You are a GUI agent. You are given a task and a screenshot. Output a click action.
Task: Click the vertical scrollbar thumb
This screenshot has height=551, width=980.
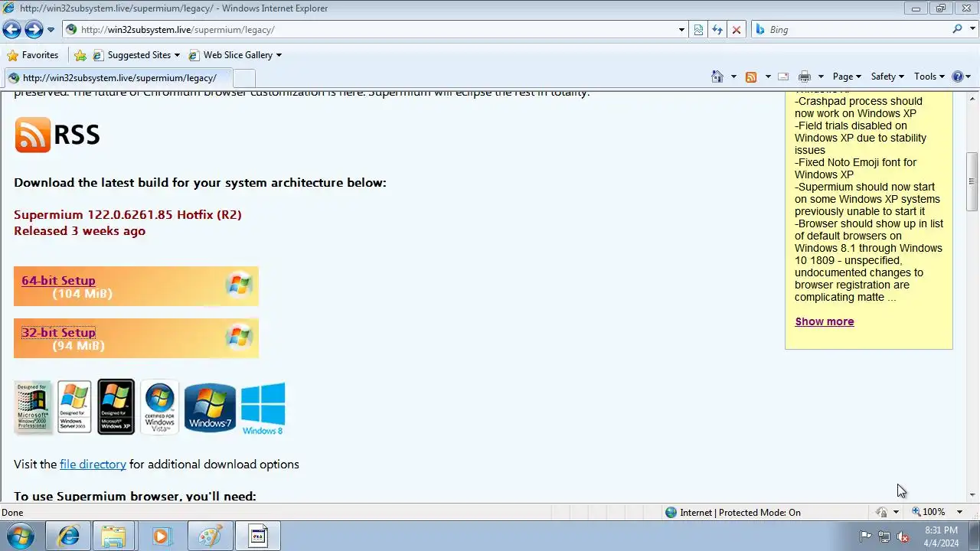click(972, 182)
